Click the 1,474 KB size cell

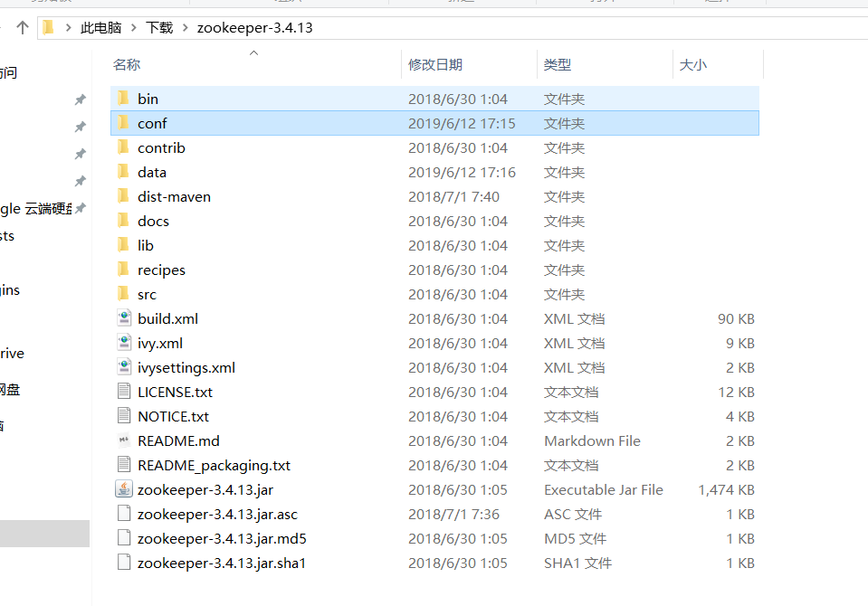726,490
